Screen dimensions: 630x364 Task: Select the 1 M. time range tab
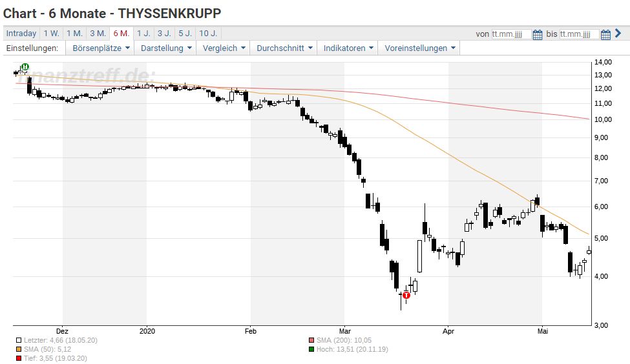click(x=75, y=34)
